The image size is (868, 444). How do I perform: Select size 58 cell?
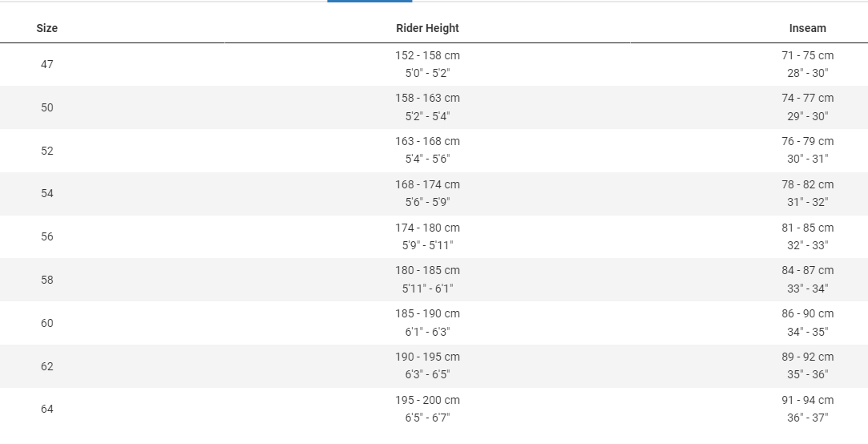[47, 280]
